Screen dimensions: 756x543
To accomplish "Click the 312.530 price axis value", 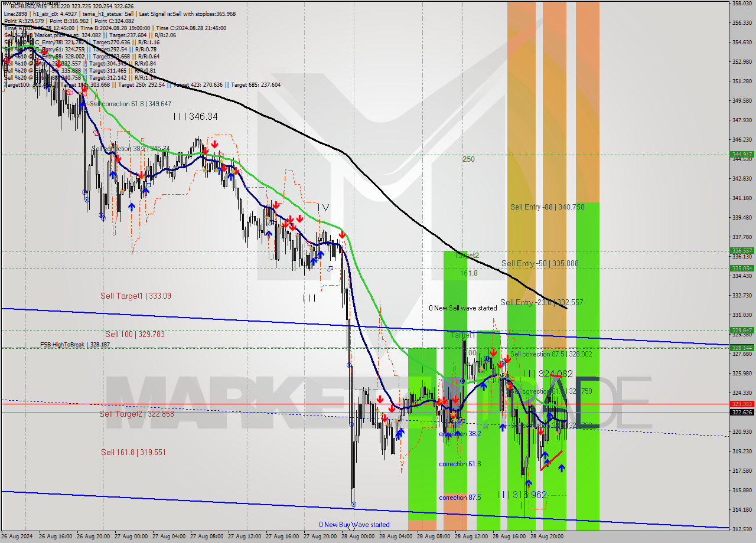I will [742, 529].
